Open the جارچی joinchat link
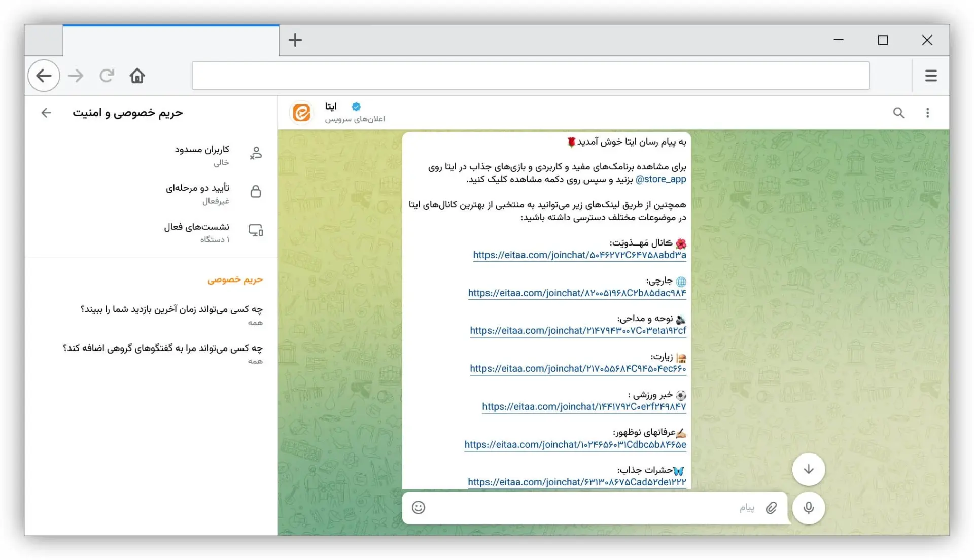 point(577,293)
